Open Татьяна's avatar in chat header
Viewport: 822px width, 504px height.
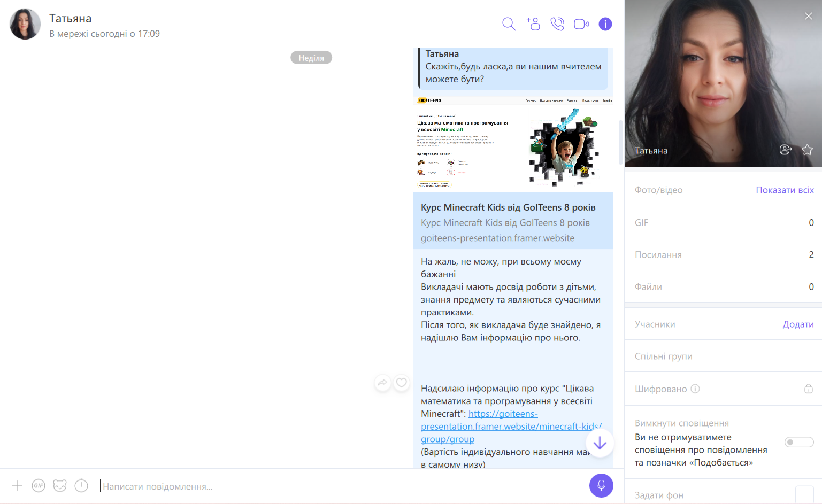coord(25,24)
